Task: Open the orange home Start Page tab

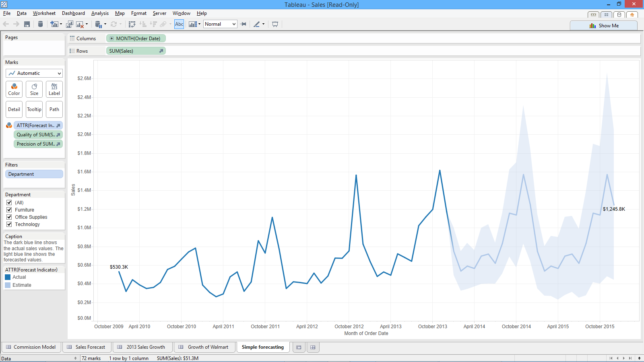Action: click(632, 15)
